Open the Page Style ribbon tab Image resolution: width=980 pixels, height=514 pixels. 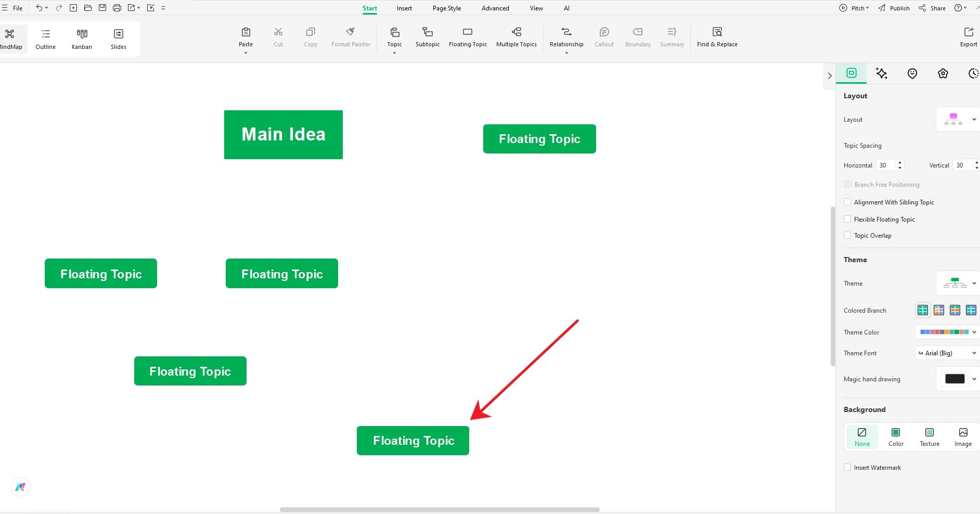click(447, 8)
